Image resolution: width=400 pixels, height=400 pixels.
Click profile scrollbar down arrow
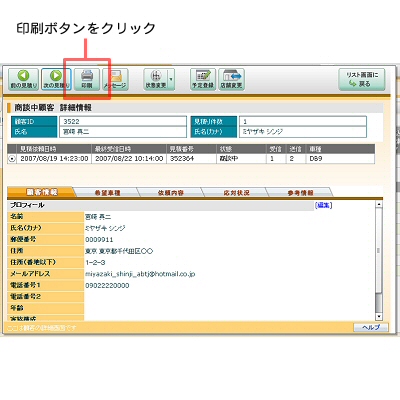pos(379,316)
